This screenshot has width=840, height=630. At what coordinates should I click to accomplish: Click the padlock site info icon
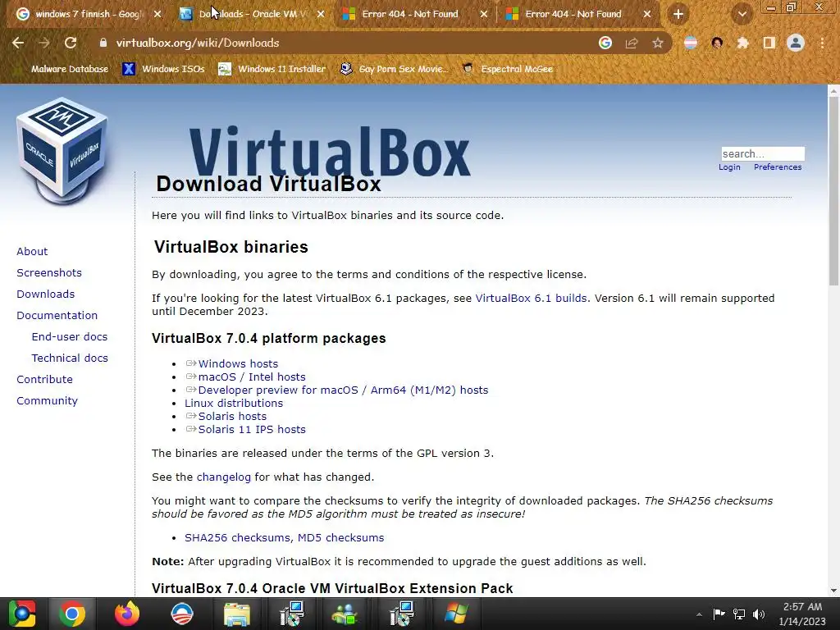pyautogui.click(x=103, y=43)
